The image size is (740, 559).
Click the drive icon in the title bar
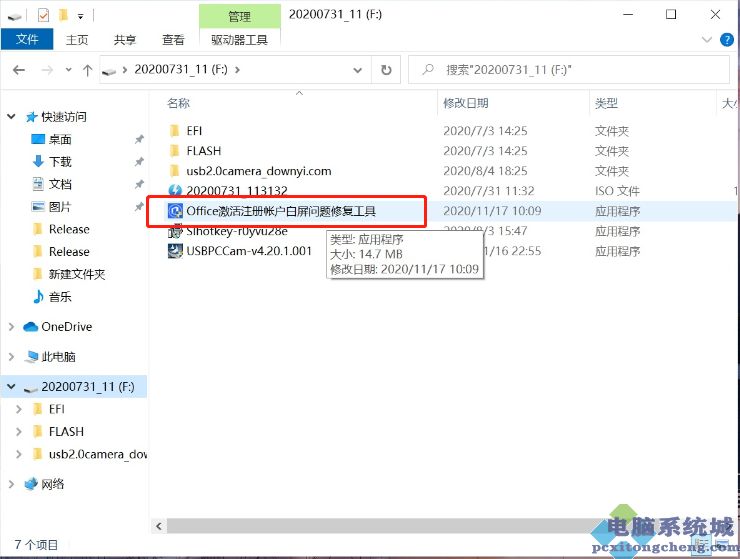point(15,17)
